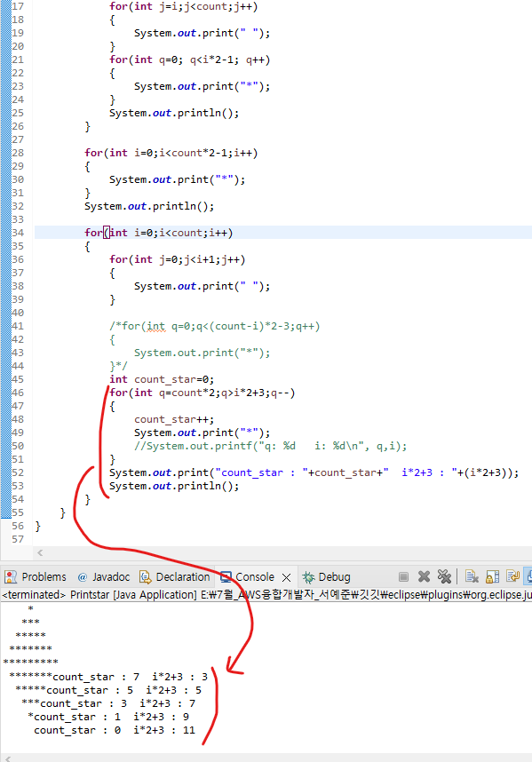Click Remove Launch single X icon
The height and width of the screenshot is (762, 532).
pyautogui.click(x=425, y=577)
